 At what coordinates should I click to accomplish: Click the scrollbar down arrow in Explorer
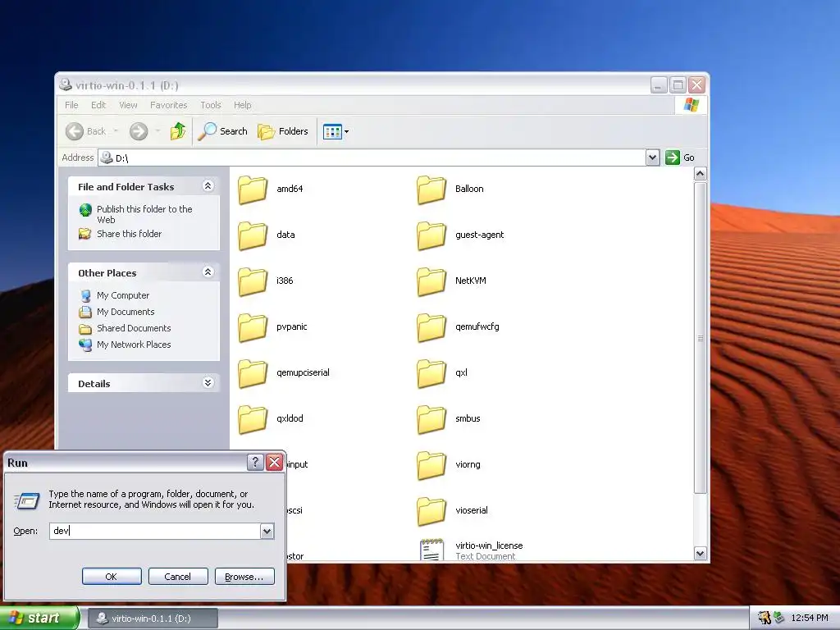coord(701,554)
